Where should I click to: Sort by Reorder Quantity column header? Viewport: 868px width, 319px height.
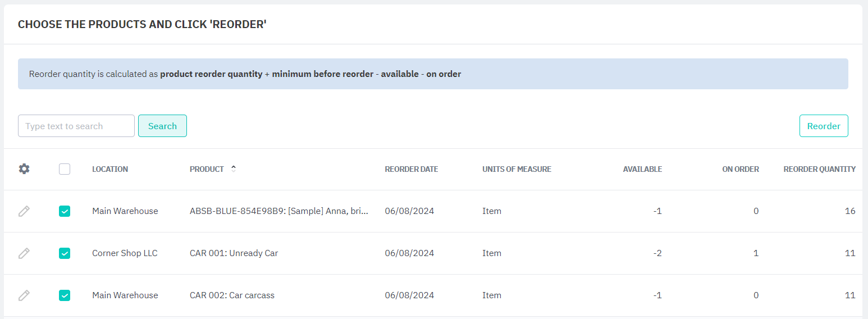(819, 169)
